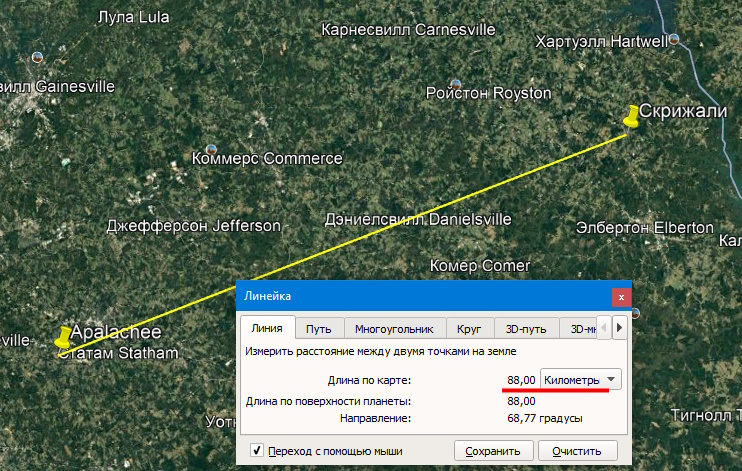Click the Очистить button

point(577,451)
